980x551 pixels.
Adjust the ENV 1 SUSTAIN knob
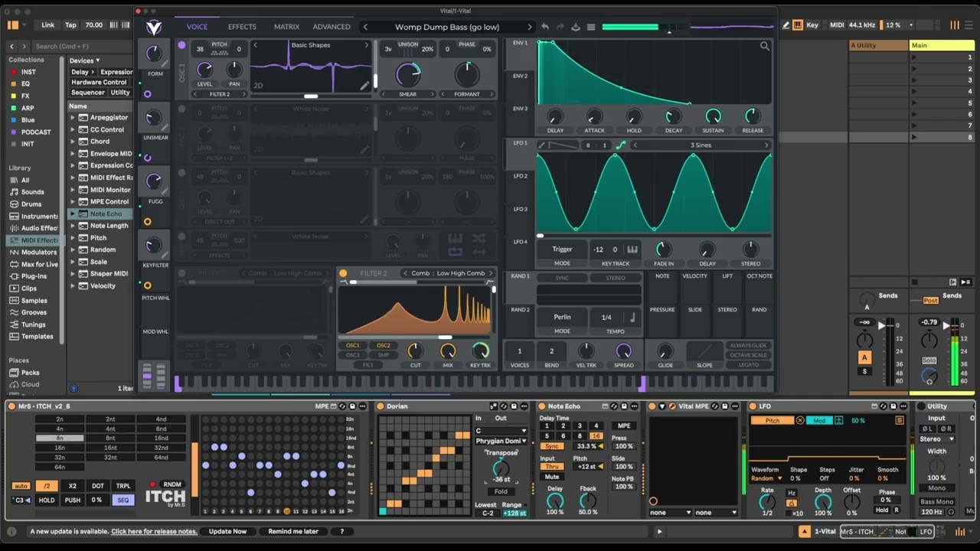point(713,116)
